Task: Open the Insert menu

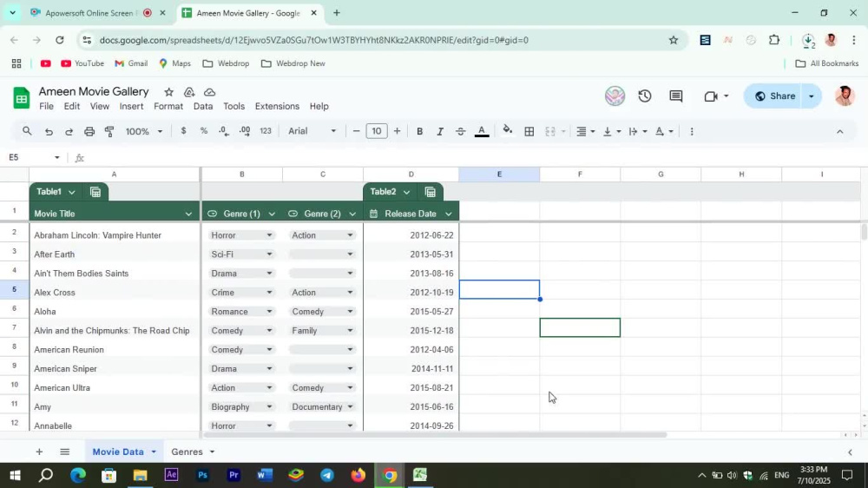Action: pyautogui.click(x=131, y=106)
